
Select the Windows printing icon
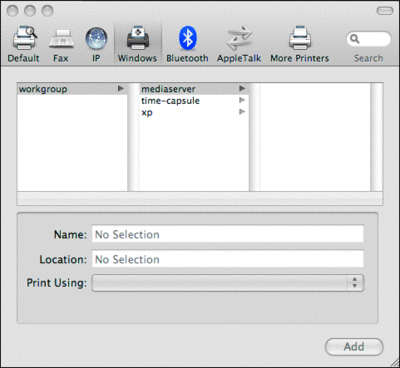[137, 45]
